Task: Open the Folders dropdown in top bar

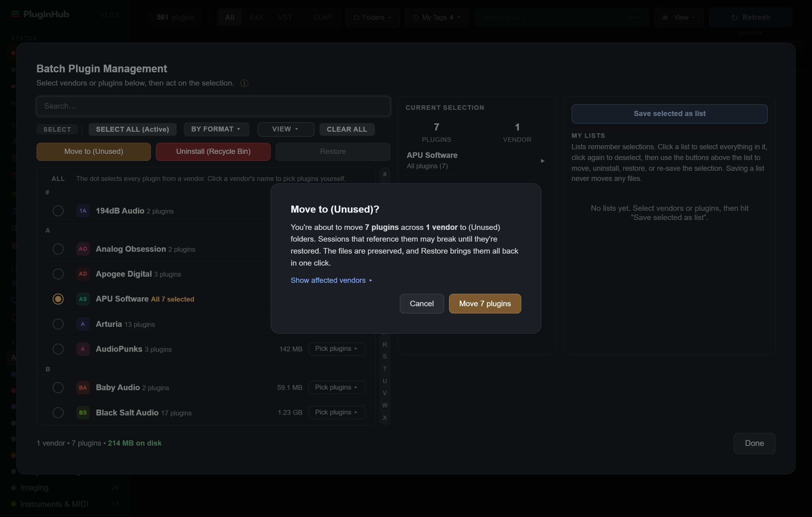Action: (372, 17)
